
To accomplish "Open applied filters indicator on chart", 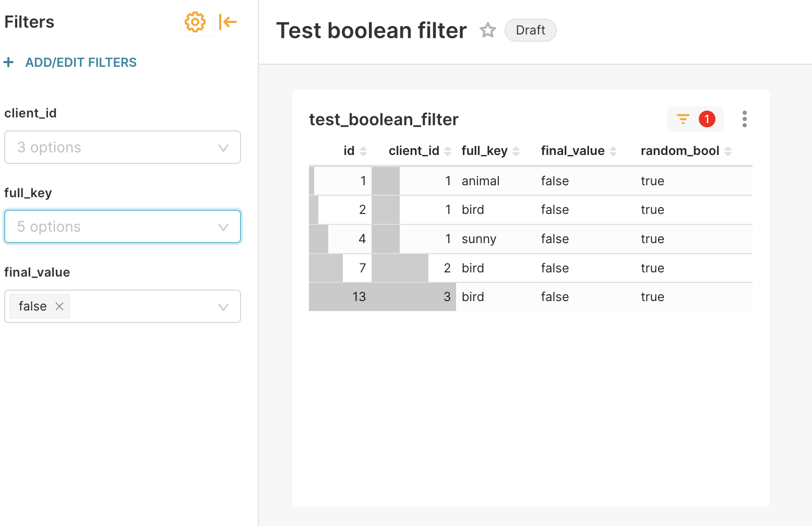I will [x=696, y=119].
